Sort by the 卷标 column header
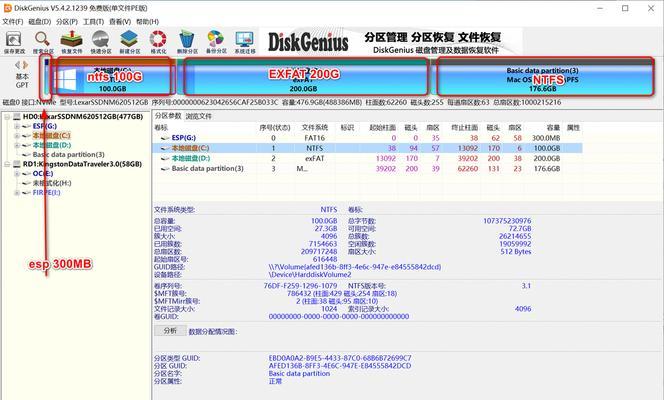 (161, 127)
